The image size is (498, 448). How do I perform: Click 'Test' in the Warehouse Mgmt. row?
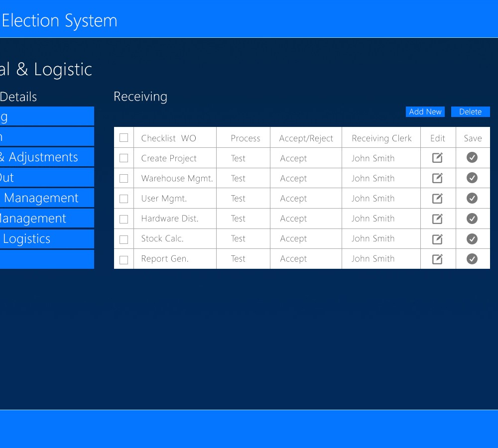238,178
